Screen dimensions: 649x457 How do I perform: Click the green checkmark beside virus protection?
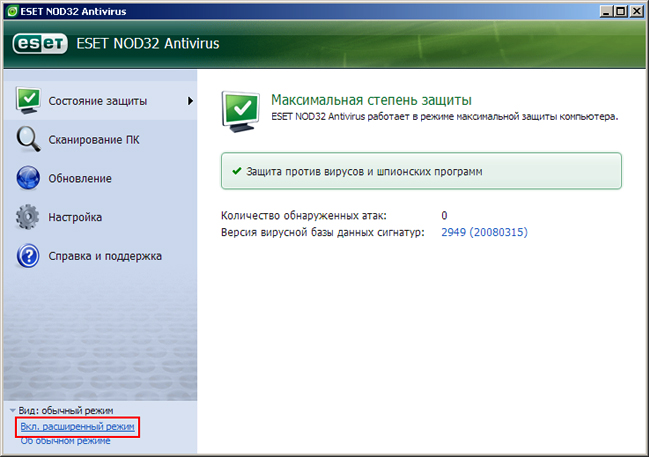point(237,171)
